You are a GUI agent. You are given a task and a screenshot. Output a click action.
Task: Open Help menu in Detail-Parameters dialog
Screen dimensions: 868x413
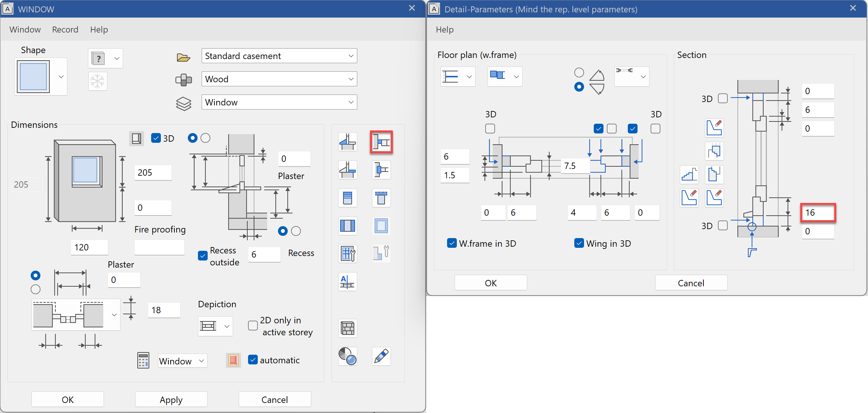tap(444, 30)
